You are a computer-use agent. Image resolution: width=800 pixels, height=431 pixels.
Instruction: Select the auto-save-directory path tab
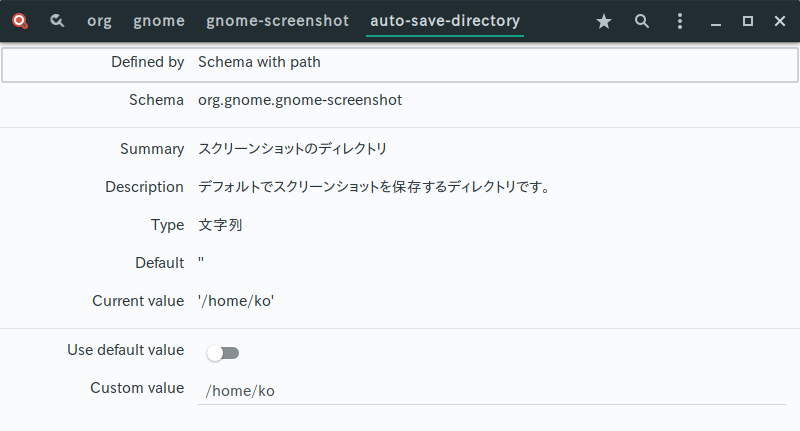pos(445,21)
